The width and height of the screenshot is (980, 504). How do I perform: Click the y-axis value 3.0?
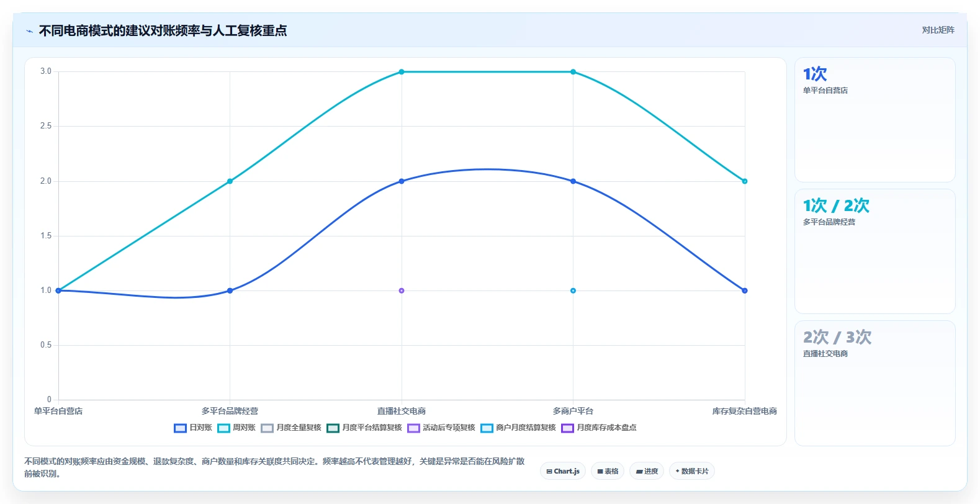point(46,71)
